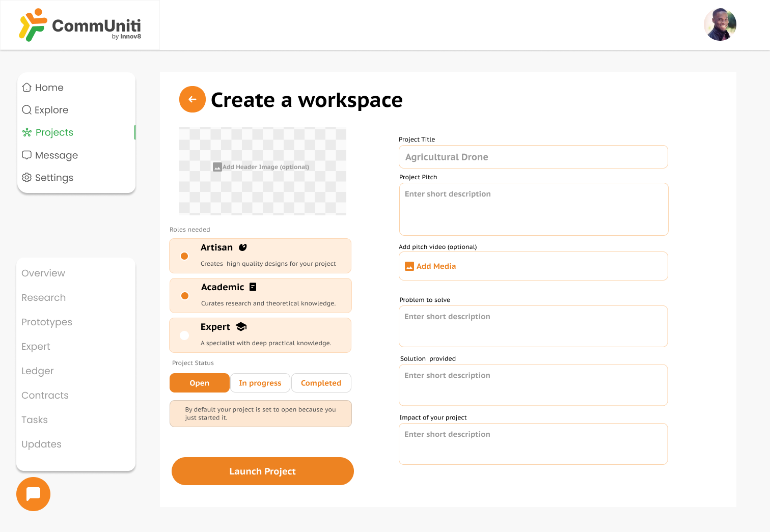Add a header image in placeholder
Screen dimensions: 770x532
point(262,167)
